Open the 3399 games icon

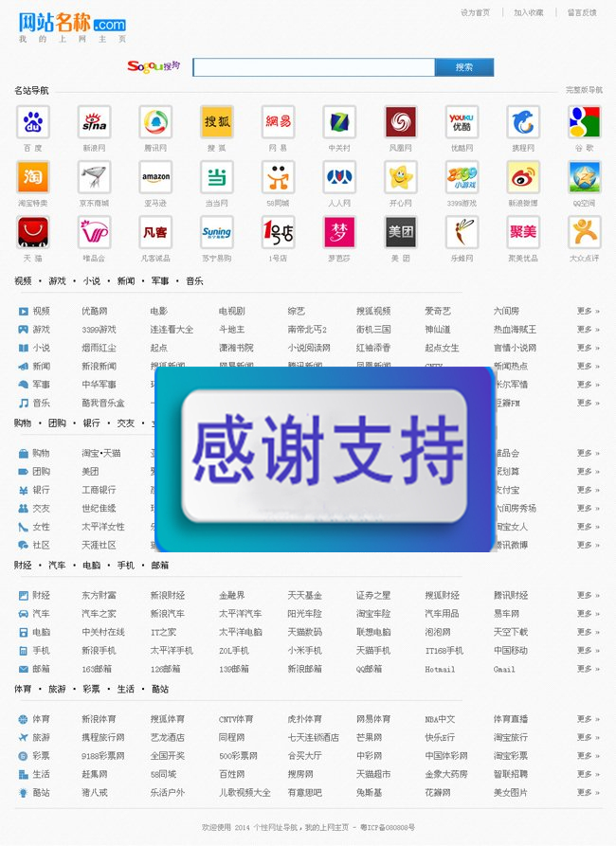click(x=462, y=177)
